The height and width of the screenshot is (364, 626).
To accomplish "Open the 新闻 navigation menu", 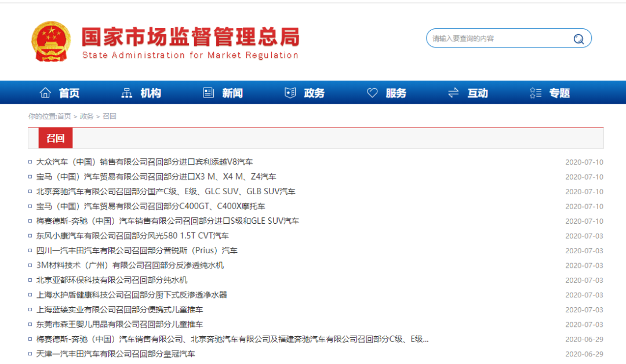I will point(232,93).
